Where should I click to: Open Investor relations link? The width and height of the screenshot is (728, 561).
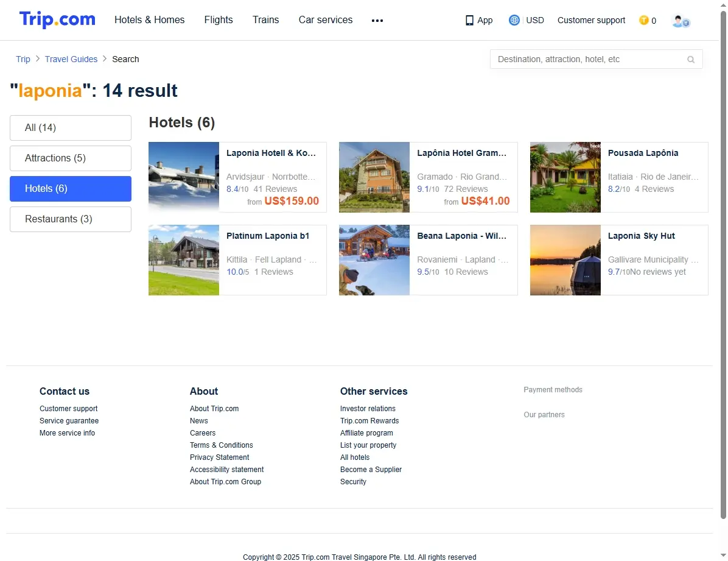(x=368, y=409)
